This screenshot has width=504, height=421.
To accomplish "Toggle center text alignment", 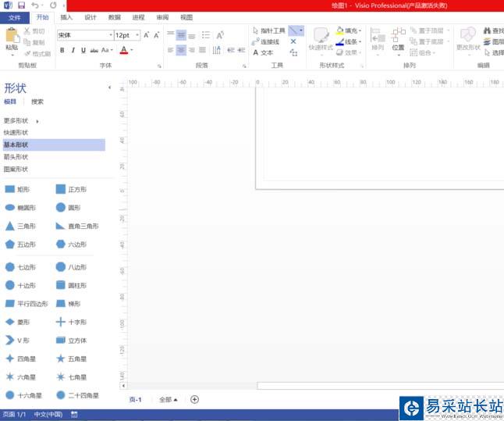I will click(181, 50).
